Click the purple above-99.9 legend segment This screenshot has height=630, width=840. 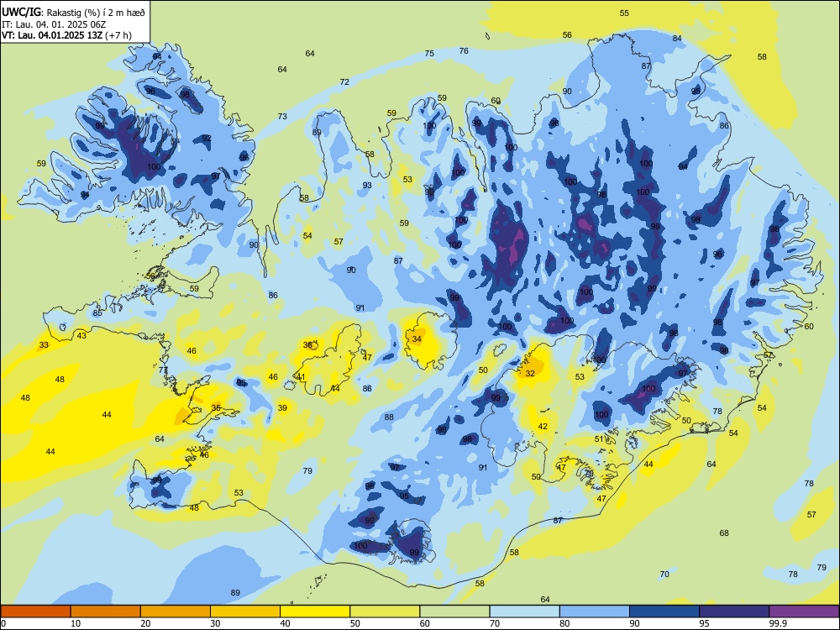point(804,612)
